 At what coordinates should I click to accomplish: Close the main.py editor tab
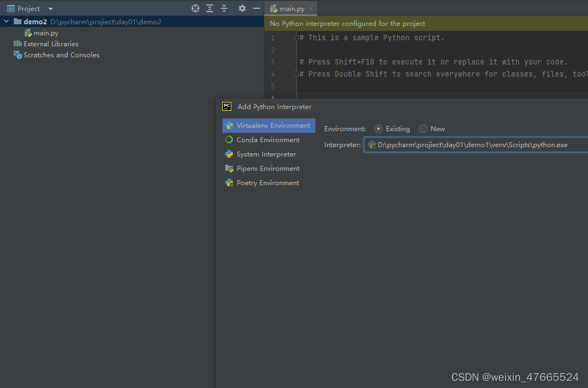tap(311, 8)
